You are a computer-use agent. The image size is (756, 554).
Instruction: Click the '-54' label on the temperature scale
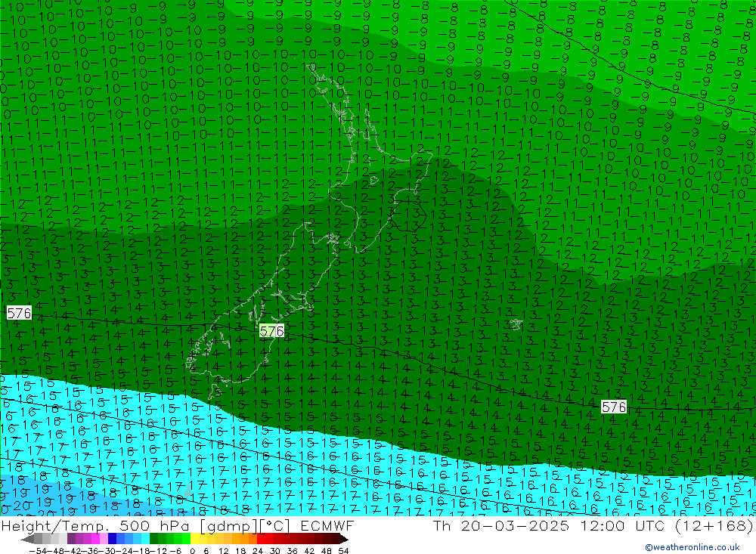38,551
